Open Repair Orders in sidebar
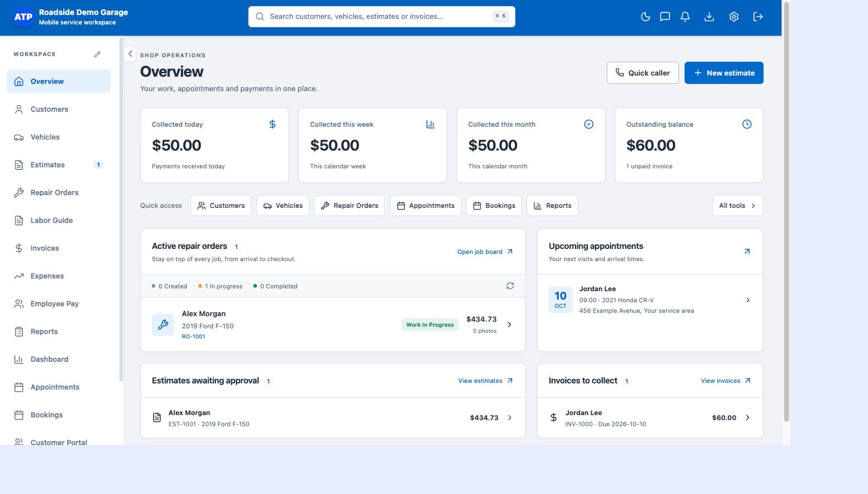Viewport: 868px width, 494px height. 59,192
